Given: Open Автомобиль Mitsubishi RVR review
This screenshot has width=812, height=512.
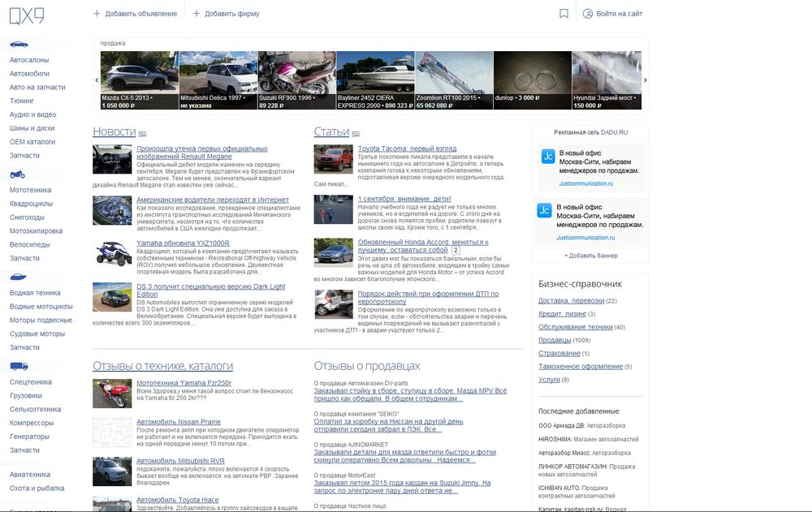Looking at the screenshot, I should tap(181, 461).
